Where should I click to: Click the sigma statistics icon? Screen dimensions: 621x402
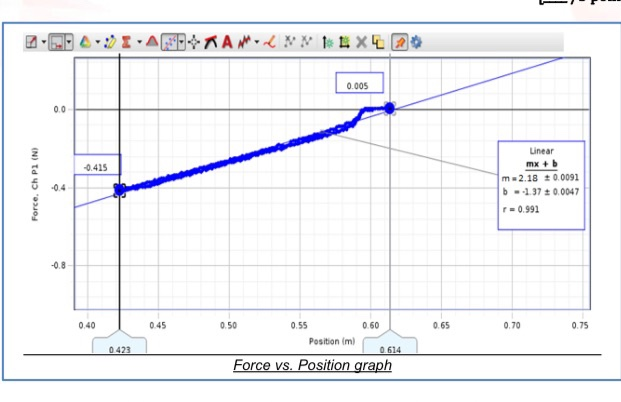(x=126, y=42)
